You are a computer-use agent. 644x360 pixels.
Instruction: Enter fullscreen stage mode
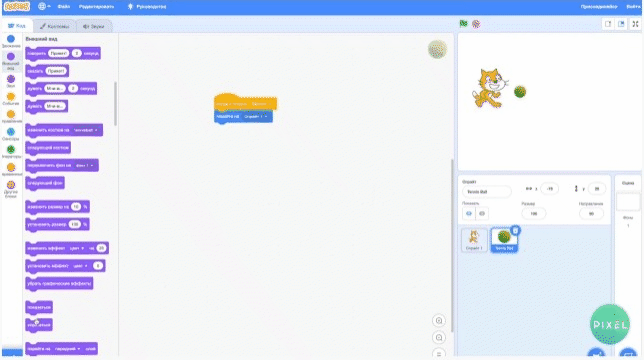[635, 24]
